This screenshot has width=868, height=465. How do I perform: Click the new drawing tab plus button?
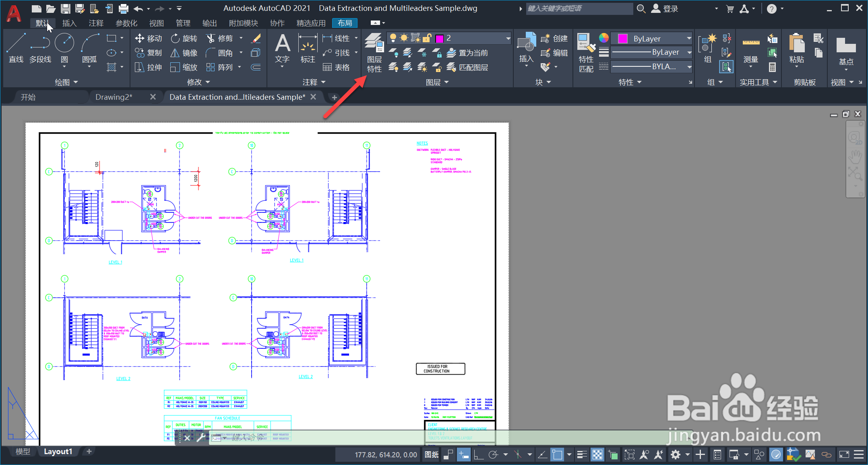pyautogui.click(x=334, y=97)
